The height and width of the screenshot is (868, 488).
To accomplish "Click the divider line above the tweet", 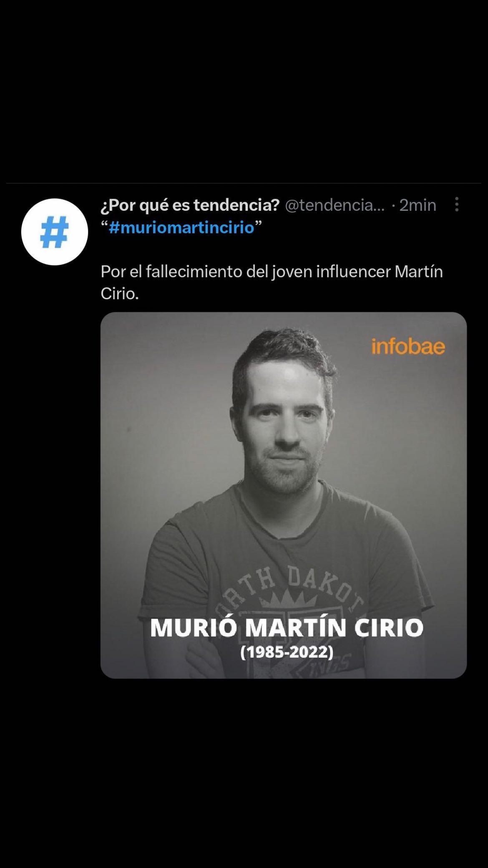I will 244,183.
